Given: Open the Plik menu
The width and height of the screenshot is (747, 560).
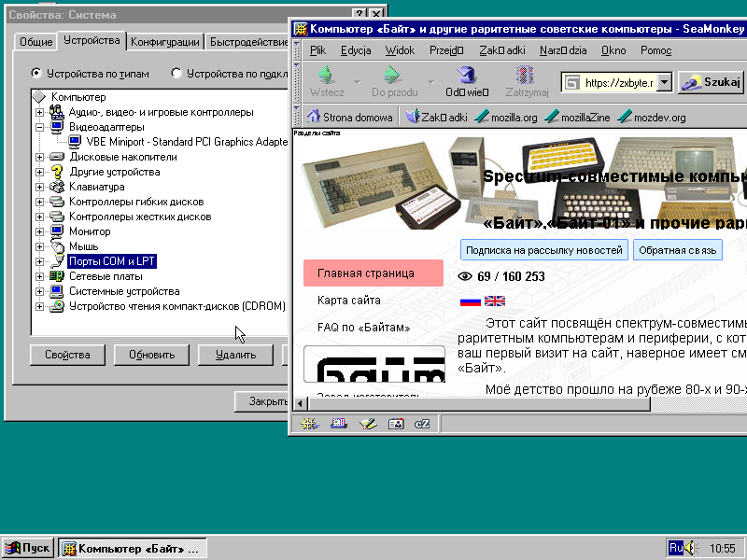Looking at the screenshot, I should (x=317, y=50).
